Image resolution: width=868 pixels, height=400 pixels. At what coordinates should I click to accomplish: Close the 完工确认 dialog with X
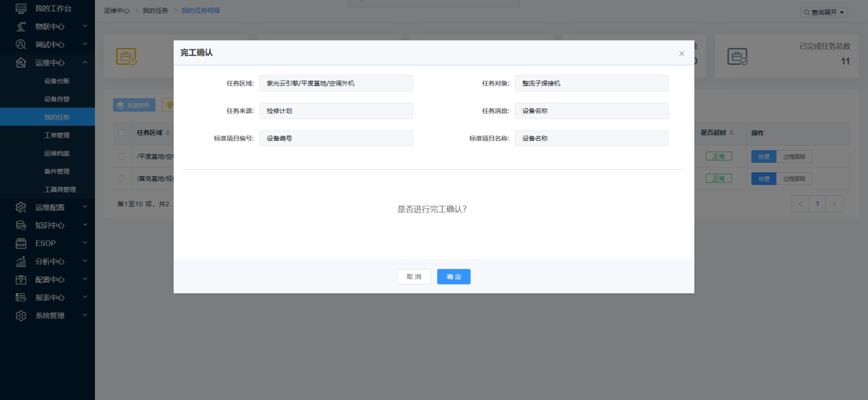[682, 53]
